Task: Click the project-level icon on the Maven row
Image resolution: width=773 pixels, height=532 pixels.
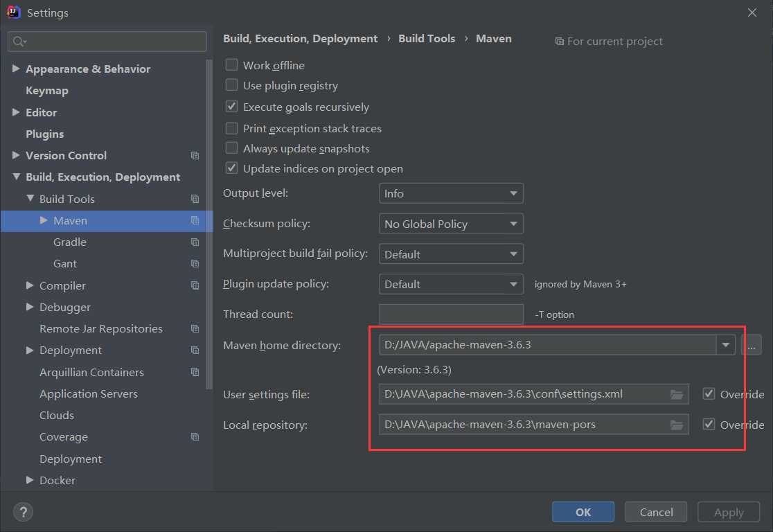Action: (195, 220)
